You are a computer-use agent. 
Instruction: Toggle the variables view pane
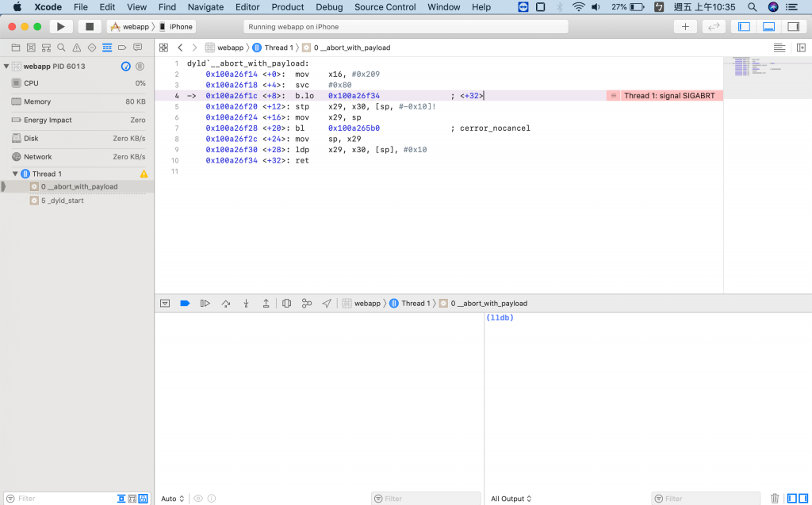coord(792,499)
